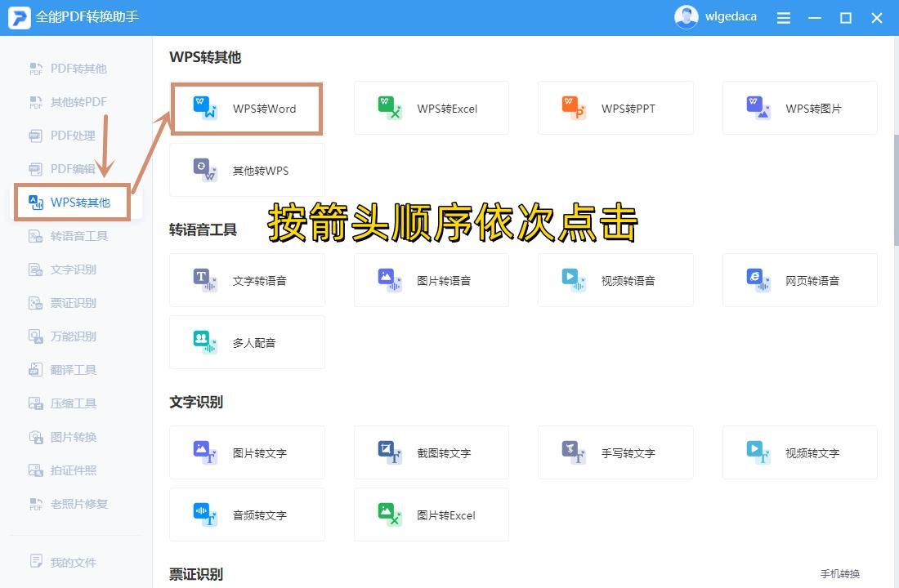Click the 转语音工具 section heading
Viewport: 899px width, 588px height.
(x=203, y=229)
